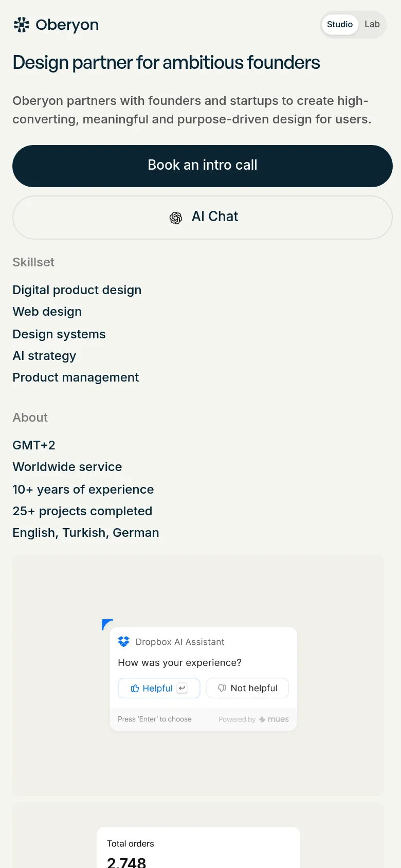Click the AI strategy skill
The width and height of the screenshot is (401, 868).
click(x=44, y=356)
